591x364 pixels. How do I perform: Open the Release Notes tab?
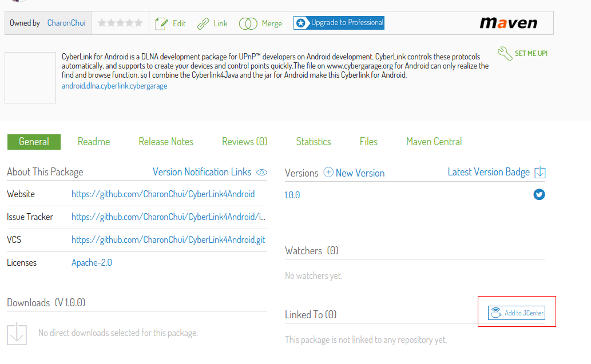pos(166,142)
